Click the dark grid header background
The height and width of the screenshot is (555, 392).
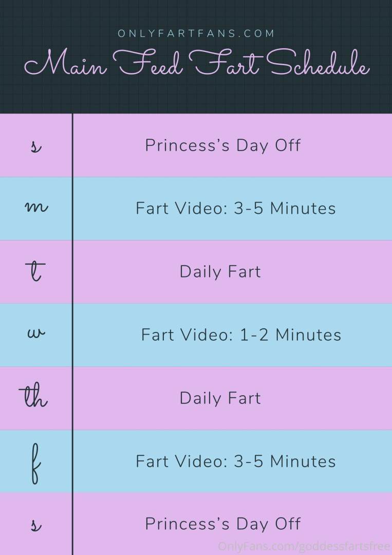(196, 96)
